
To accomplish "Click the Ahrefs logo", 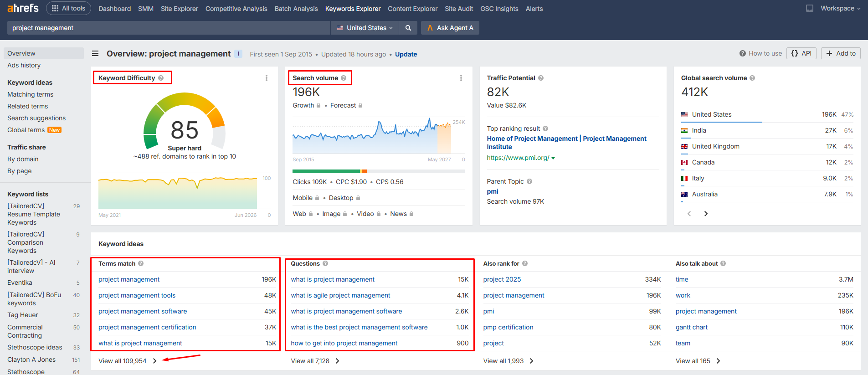I will click(23, 8).
